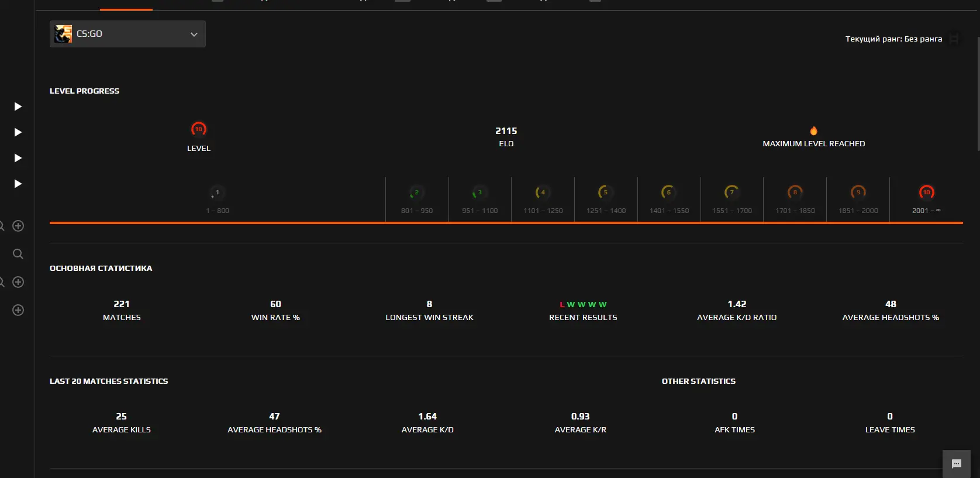Click the vertical scrollbar on the right edge
Image resolution: width=980 pixels, height=478 pixels.
(x=978, y=94)
